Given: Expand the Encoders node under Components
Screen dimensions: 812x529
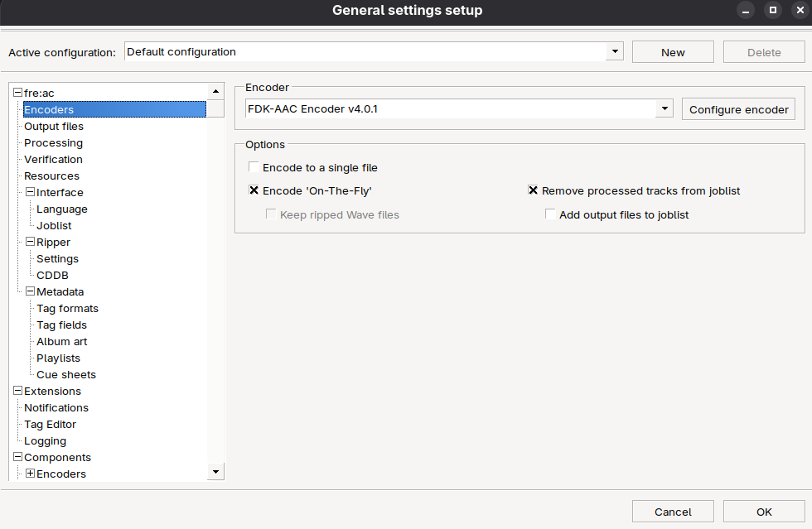Looking at the screenshot, I should click(30, 474).
